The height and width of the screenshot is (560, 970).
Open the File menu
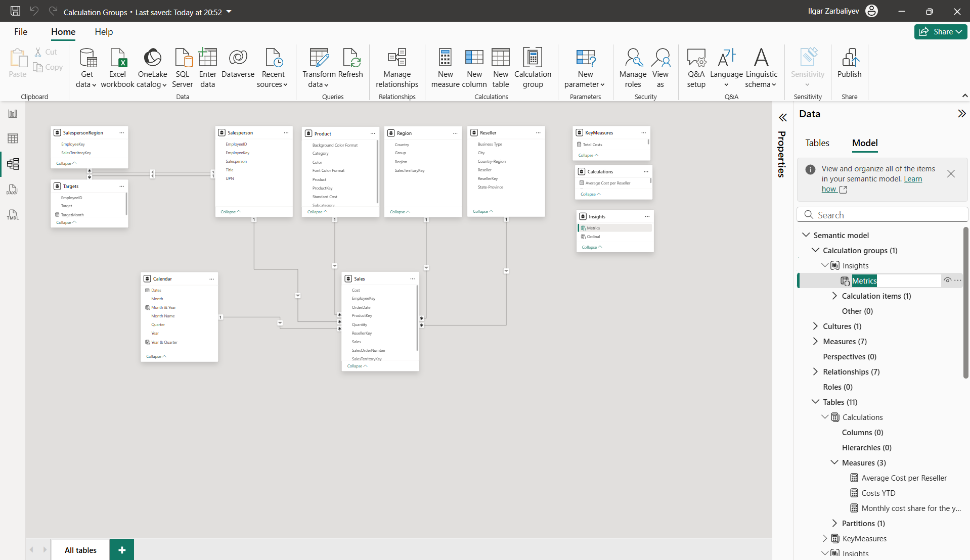click(21, 32)
